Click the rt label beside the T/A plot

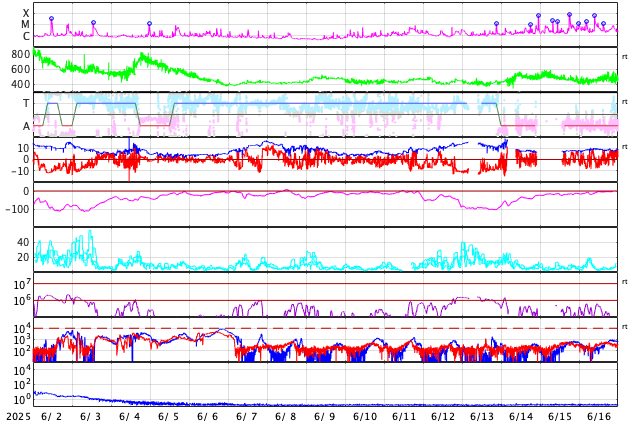coord(625,102)
